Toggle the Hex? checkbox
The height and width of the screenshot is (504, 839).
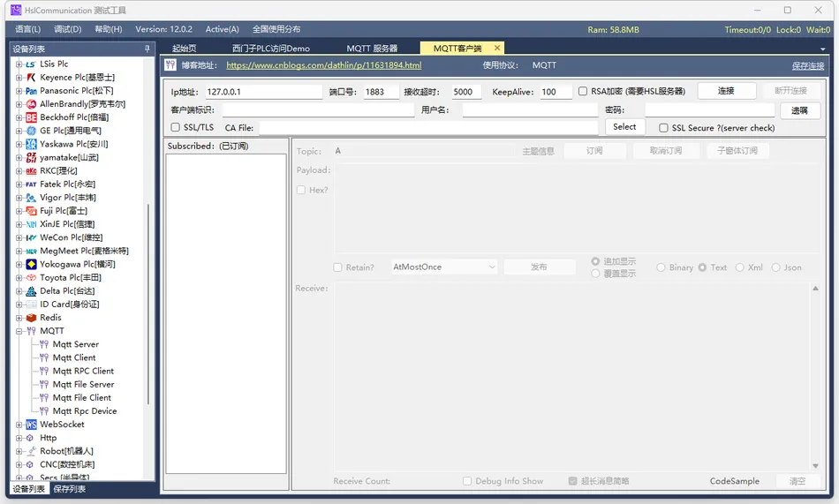tap(300, 190)
